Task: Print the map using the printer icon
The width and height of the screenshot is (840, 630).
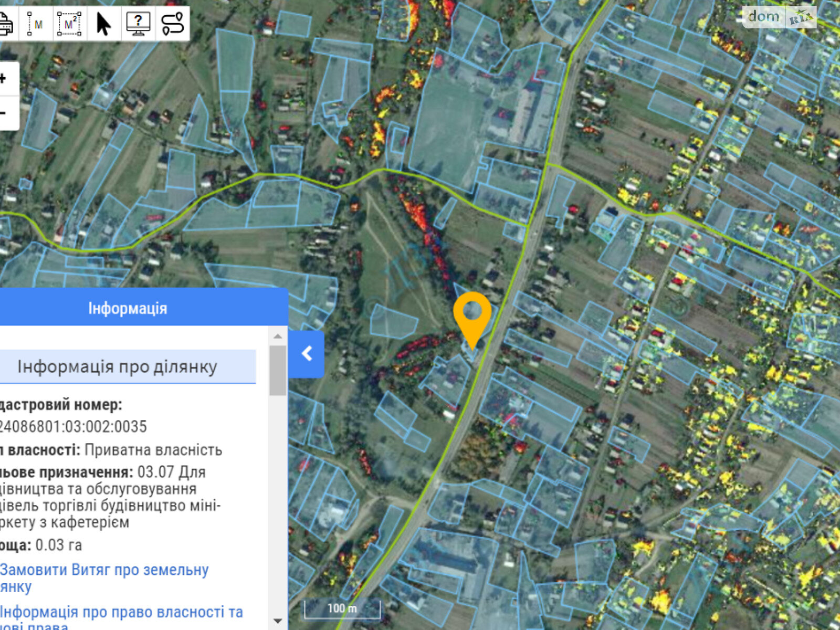Action: tap(6, 24)
